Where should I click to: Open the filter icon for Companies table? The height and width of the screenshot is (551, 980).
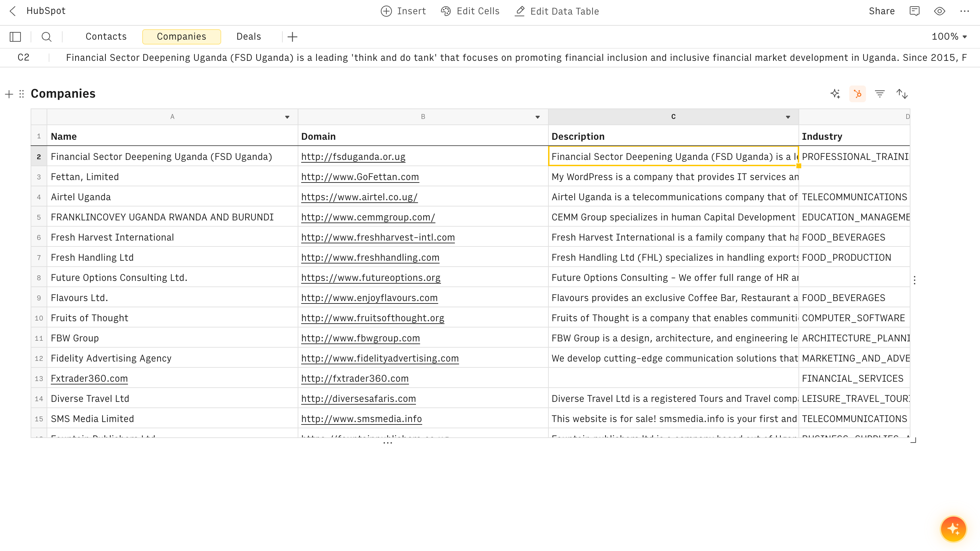point(879,94)
